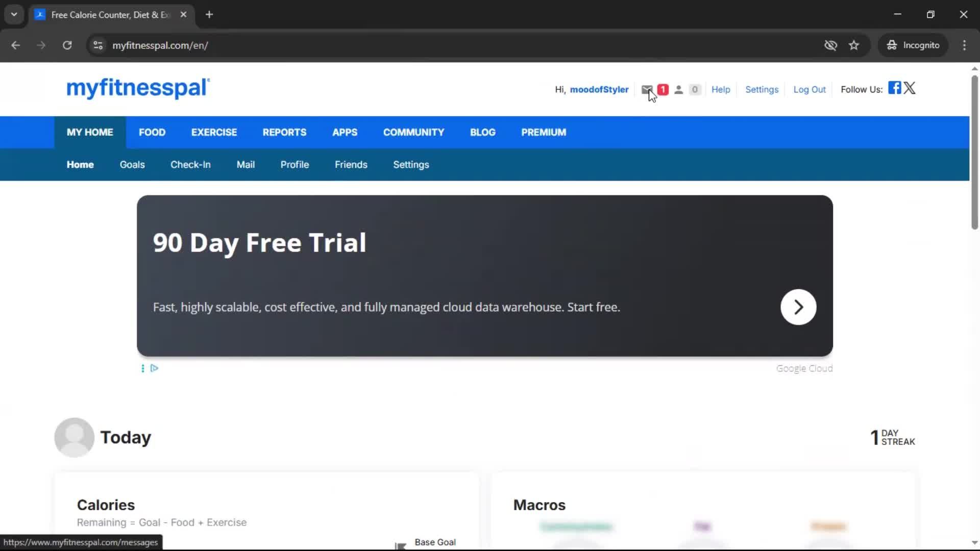The image size is (980, 551).
Task: Open the BLOG main tab
Action: click(482, 132)
